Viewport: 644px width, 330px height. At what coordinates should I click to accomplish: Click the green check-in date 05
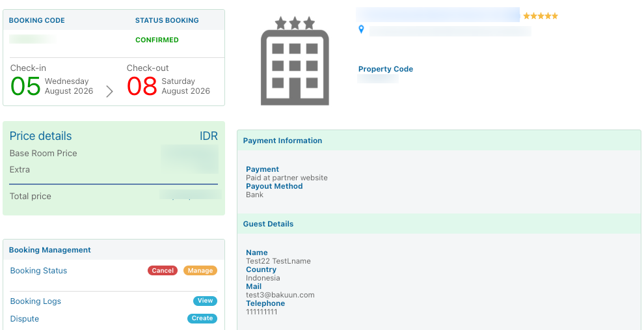pos(25,87)
